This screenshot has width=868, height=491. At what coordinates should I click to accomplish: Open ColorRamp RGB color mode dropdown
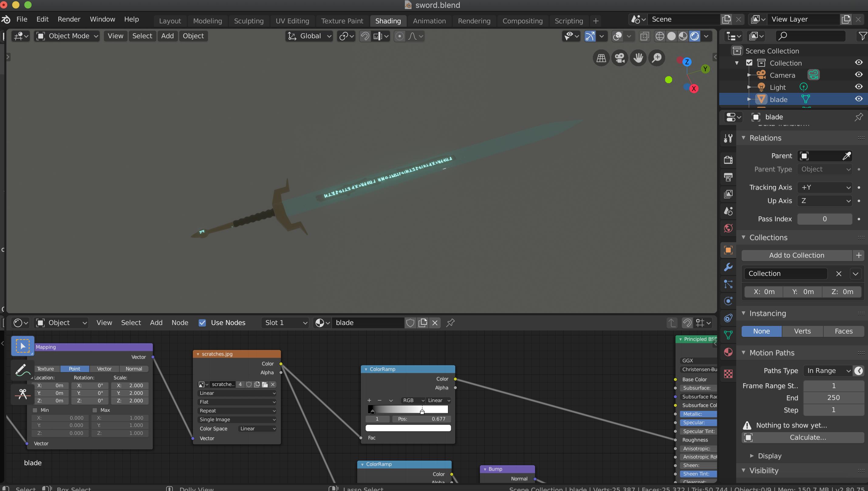(412, 400)
